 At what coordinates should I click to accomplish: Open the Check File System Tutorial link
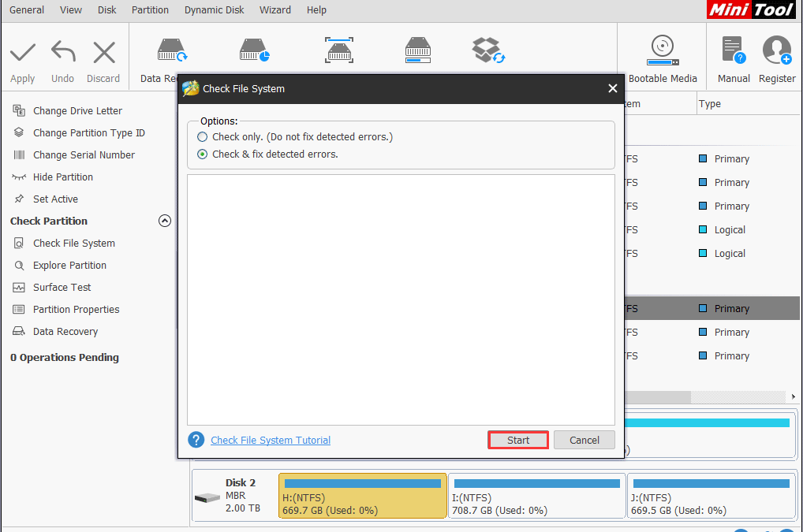coord(269,440)
